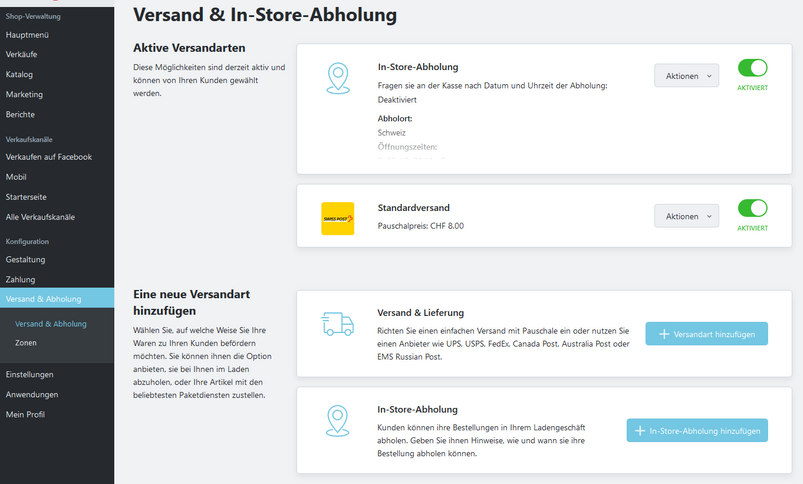Viewport: 803px width, 484px height.
Task: Open Verkäufe in the sidebar
Action: 22,54
